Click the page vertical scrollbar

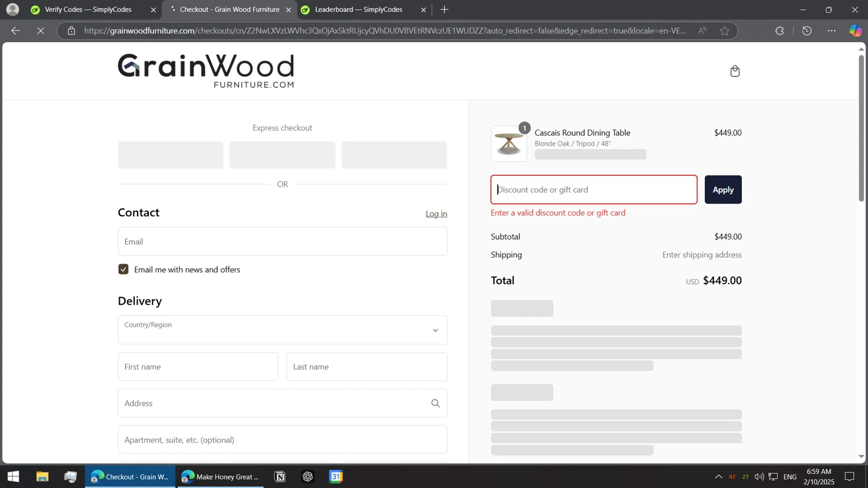click(861, 127)
